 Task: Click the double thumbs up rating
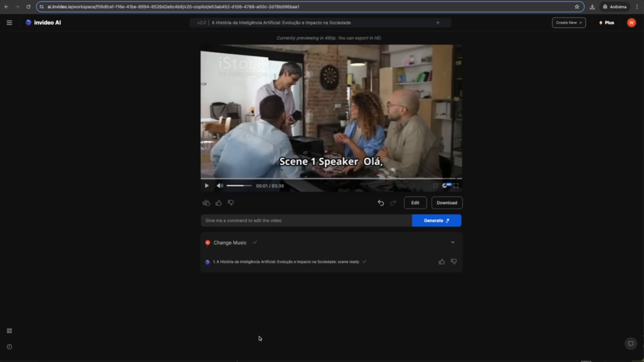(206, 203)
